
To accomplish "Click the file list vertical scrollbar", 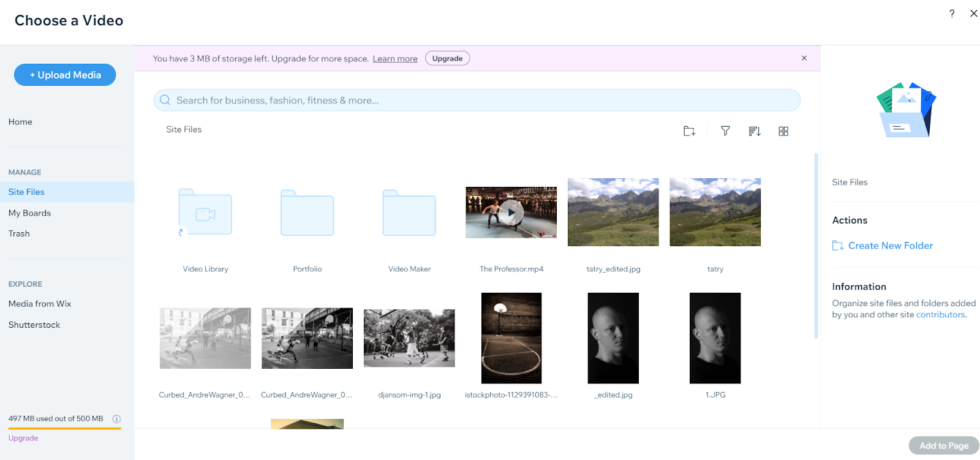I will pyautogui.click(x=816, y=245).
